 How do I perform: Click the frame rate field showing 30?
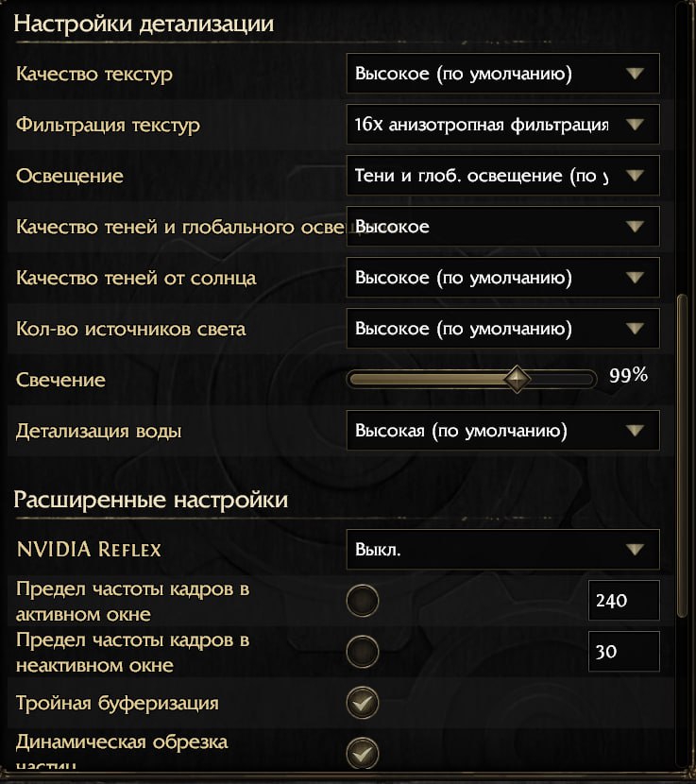click(624, 652)
